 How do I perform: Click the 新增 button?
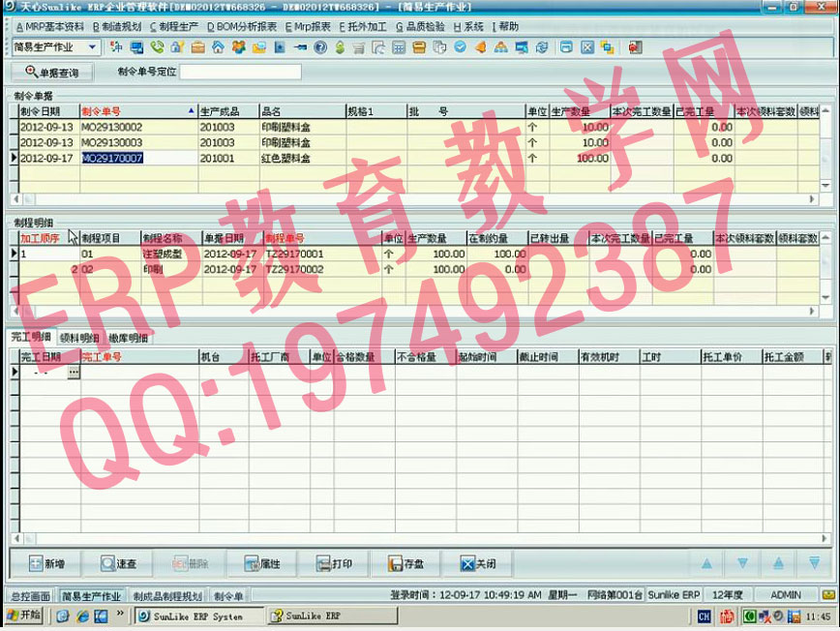tap(47, 564)
